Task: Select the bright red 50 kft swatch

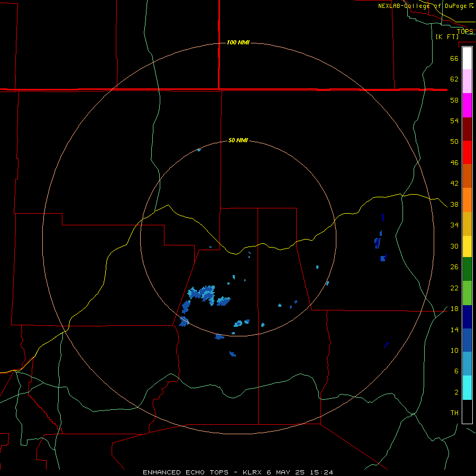Action: pyautogui.click(x=467, y=152)
